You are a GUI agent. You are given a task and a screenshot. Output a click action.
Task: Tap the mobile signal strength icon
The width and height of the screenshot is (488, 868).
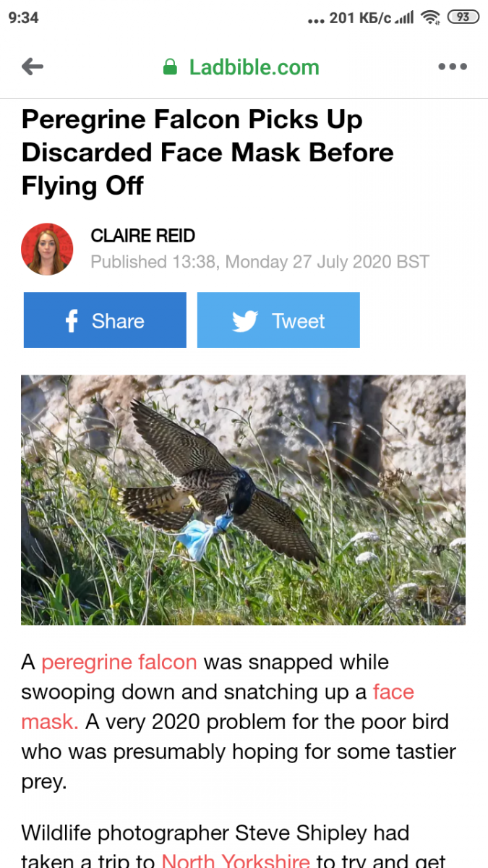point(404,18)
